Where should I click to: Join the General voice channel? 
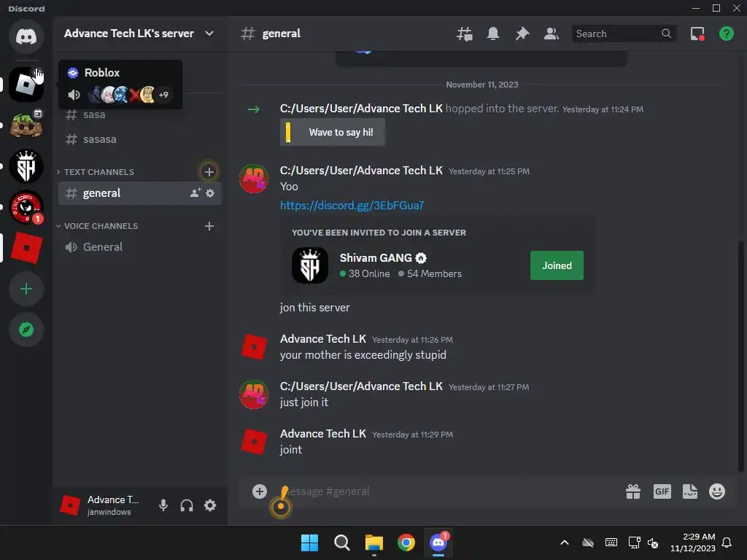[140, 247]
